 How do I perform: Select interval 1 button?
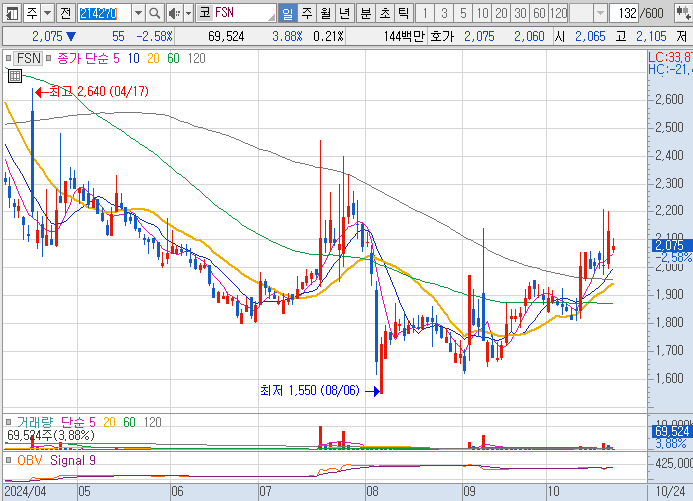pos(425,13)
